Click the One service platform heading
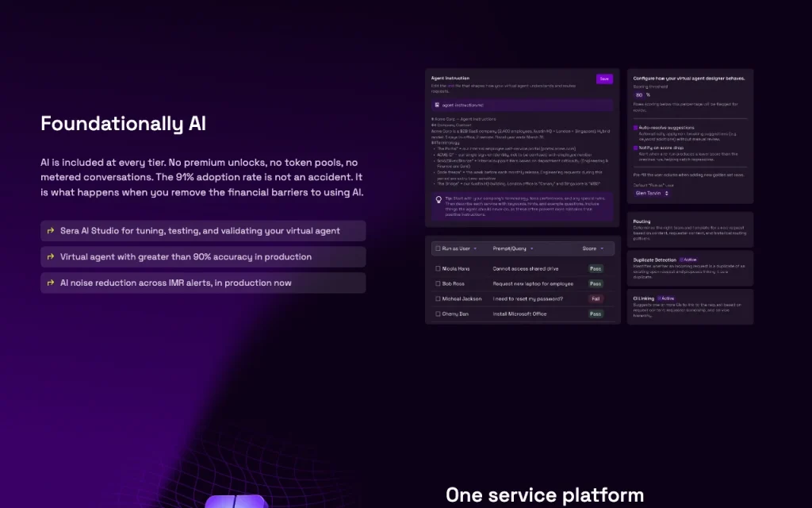The width and height of the screenshot is (812, 508). [x=545, y=495]
